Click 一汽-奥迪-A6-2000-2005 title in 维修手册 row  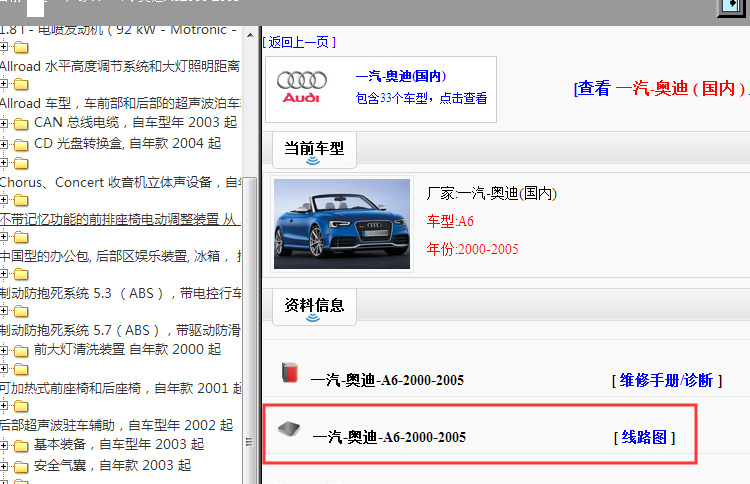point(387,381)
